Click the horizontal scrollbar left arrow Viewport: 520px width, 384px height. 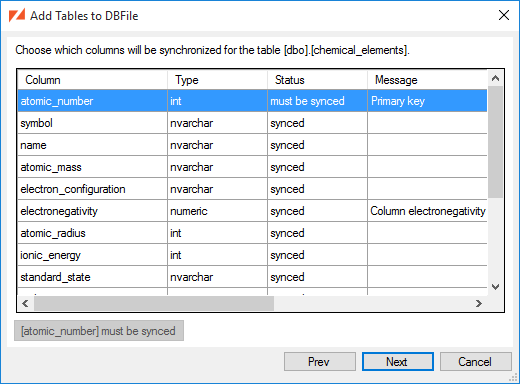tap(25, 303)
